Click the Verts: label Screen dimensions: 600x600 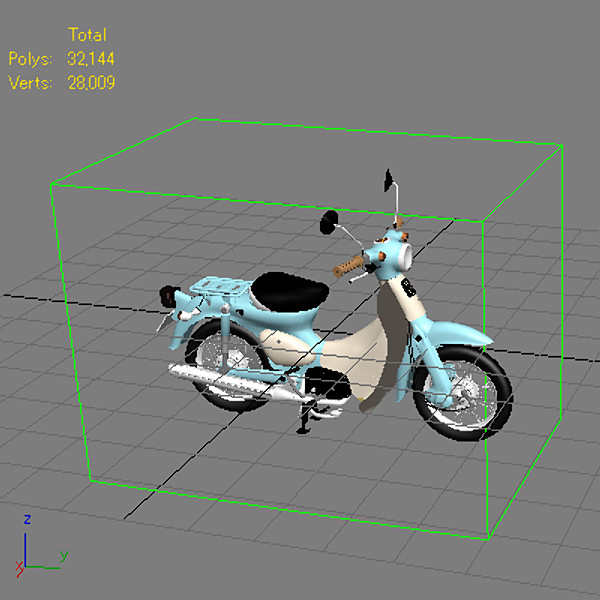30,83
